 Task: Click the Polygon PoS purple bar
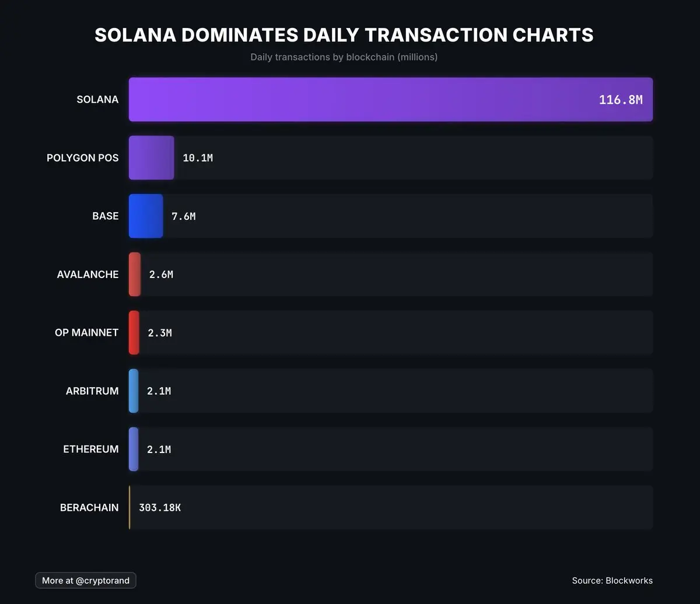(151, 158)
